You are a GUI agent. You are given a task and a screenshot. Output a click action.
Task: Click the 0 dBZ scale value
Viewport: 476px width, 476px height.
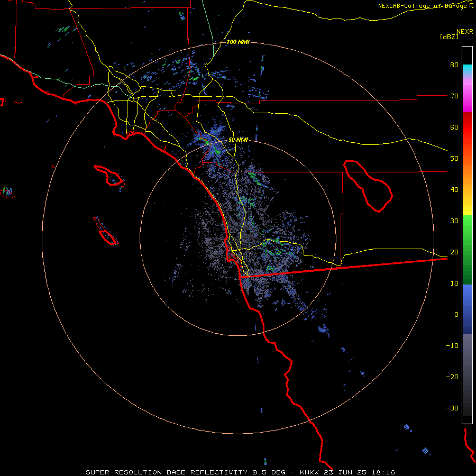[x=456, y=315]
